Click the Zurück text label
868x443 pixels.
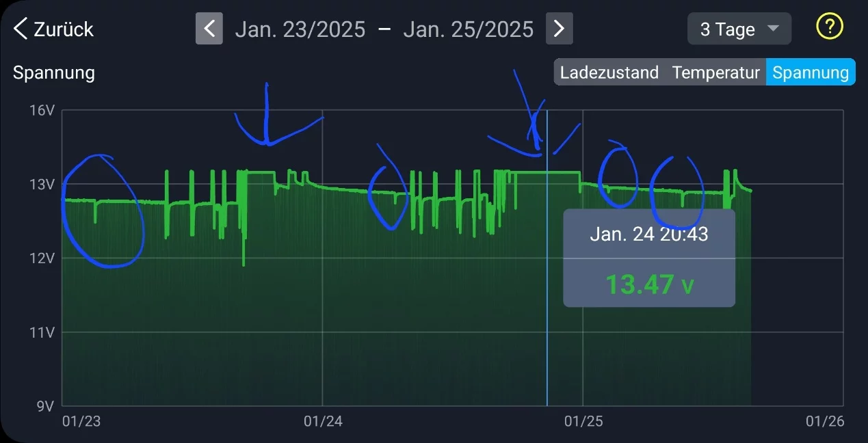64,29
